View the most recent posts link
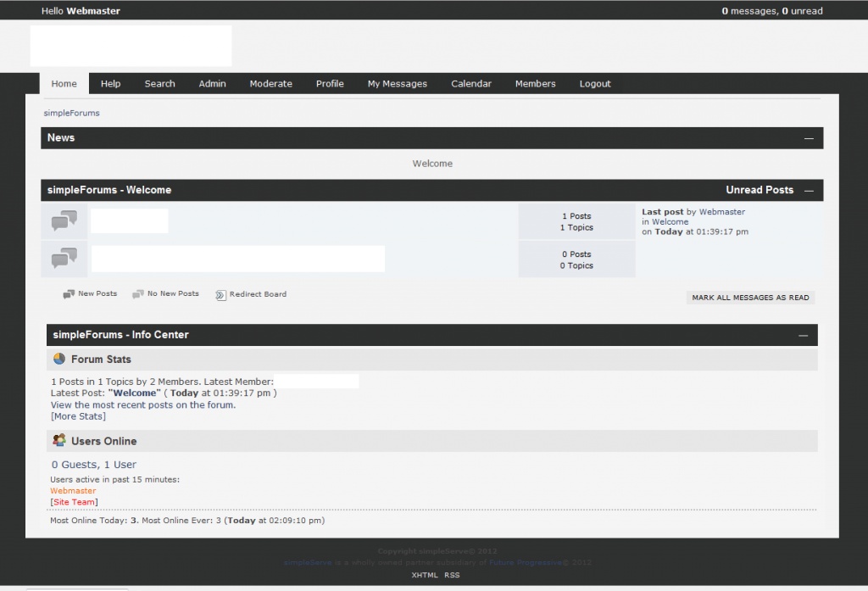The height and width of the screenshot is (591, 868). point(142,404)
